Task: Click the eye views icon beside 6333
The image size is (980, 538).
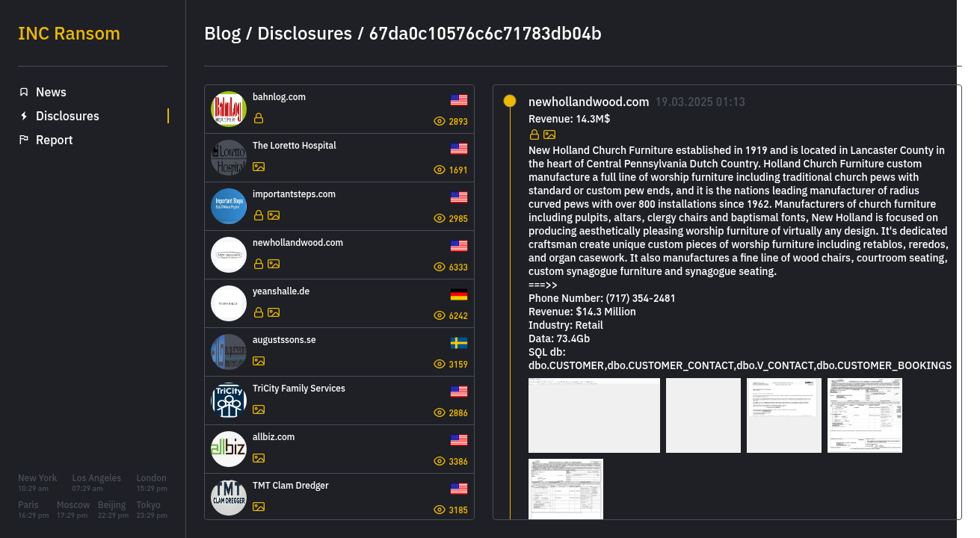Action: pyautogui.click(x=440, y=267)
